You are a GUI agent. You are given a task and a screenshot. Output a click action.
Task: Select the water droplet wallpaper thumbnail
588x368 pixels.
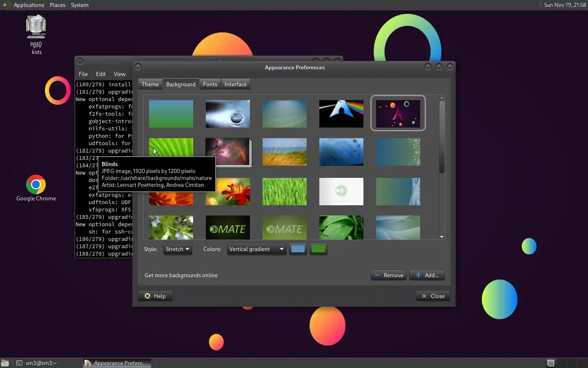pyautogui.click(x=228, y=114)
